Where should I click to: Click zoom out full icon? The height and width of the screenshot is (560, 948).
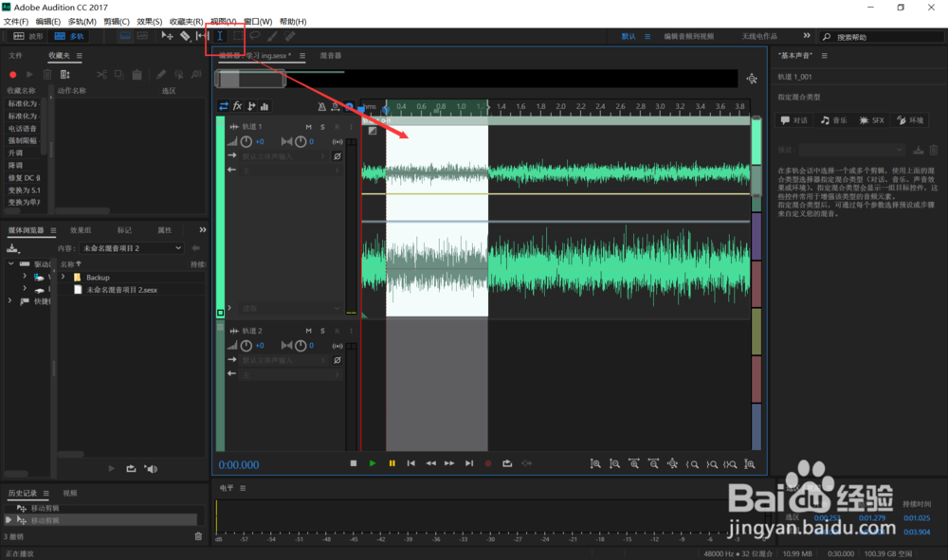tap(672, 464)
